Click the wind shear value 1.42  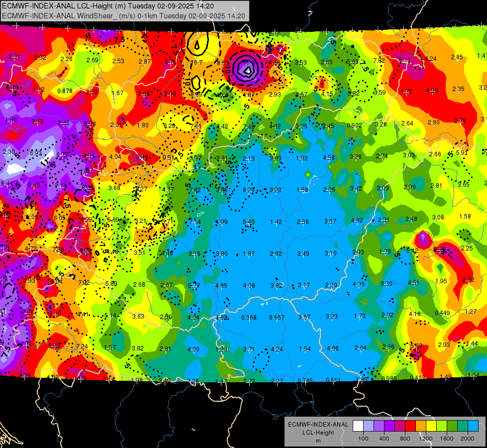click(276, 222)
